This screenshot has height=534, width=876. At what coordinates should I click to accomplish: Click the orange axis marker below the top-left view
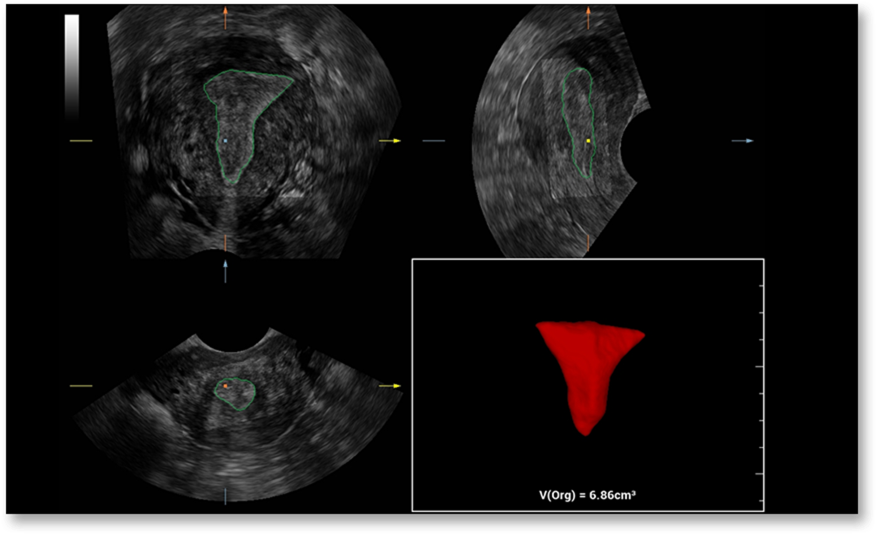point(226,242)
